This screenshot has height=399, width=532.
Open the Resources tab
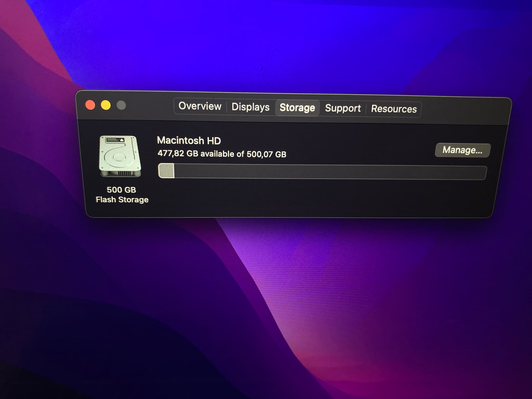coord(394,109)
